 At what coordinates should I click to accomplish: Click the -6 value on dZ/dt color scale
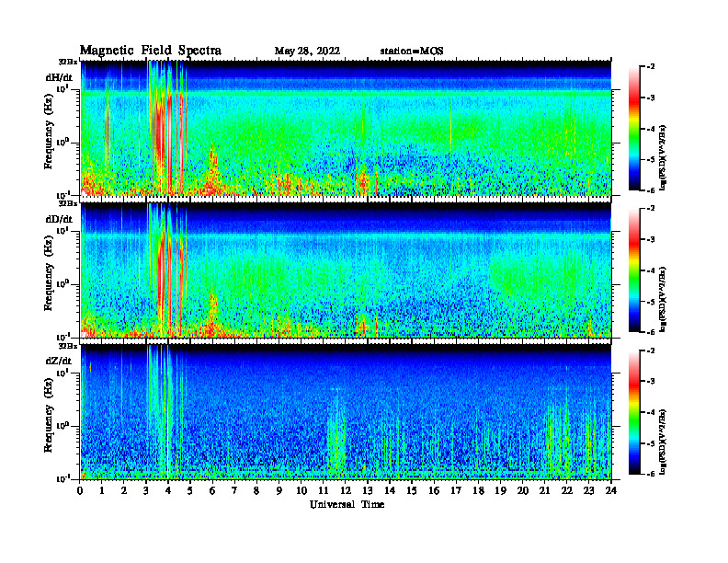[651, 474]
